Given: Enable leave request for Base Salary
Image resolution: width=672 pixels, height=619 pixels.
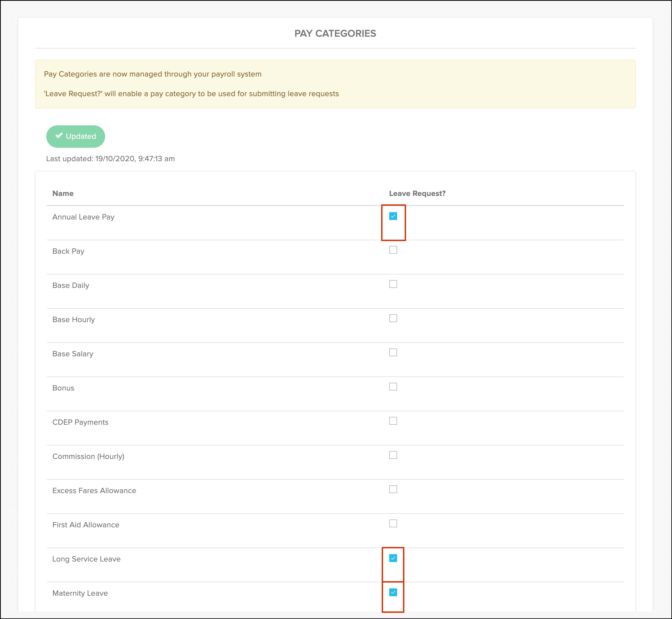Looking at the screenshot, I should (393, 353).
